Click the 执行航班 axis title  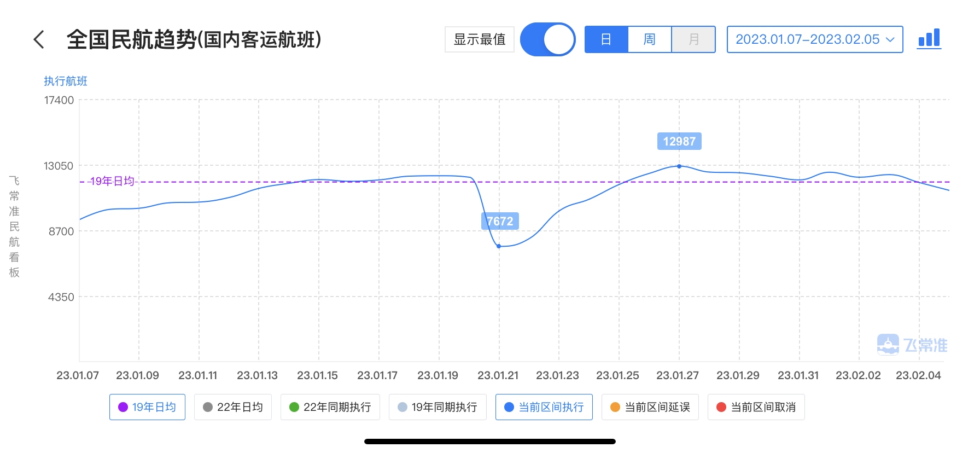(x=66, y=81)
